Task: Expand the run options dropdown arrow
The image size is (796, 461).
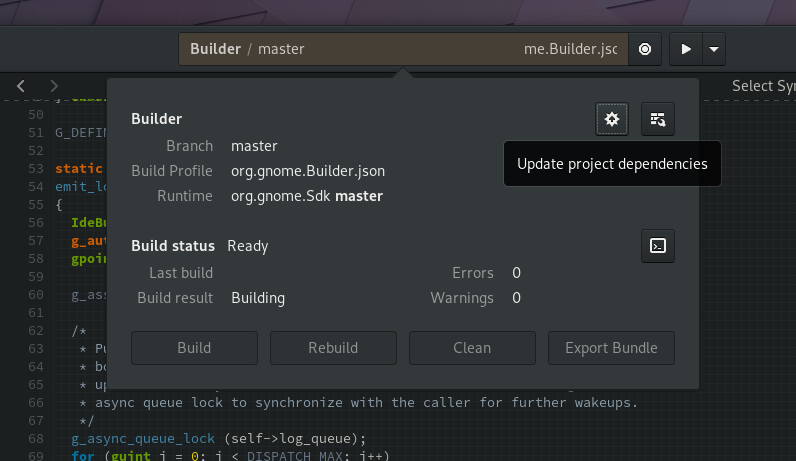Action: (714, 49)
